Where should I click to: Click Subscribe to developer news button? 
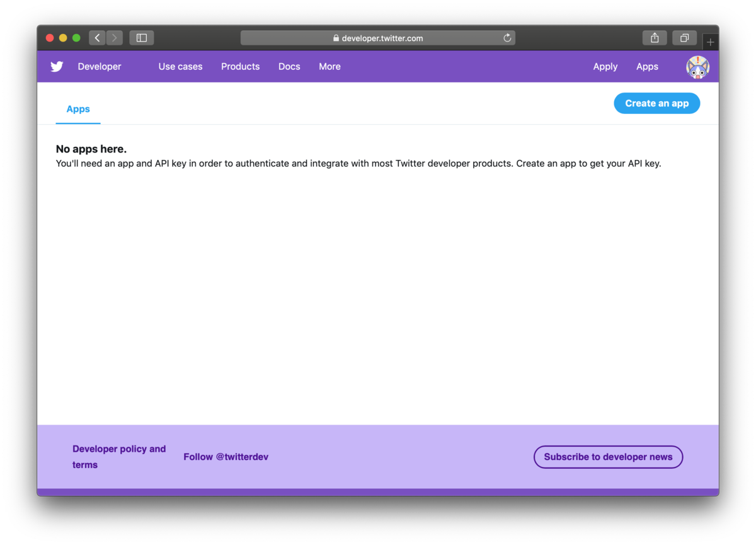click(x=609, y=457)
